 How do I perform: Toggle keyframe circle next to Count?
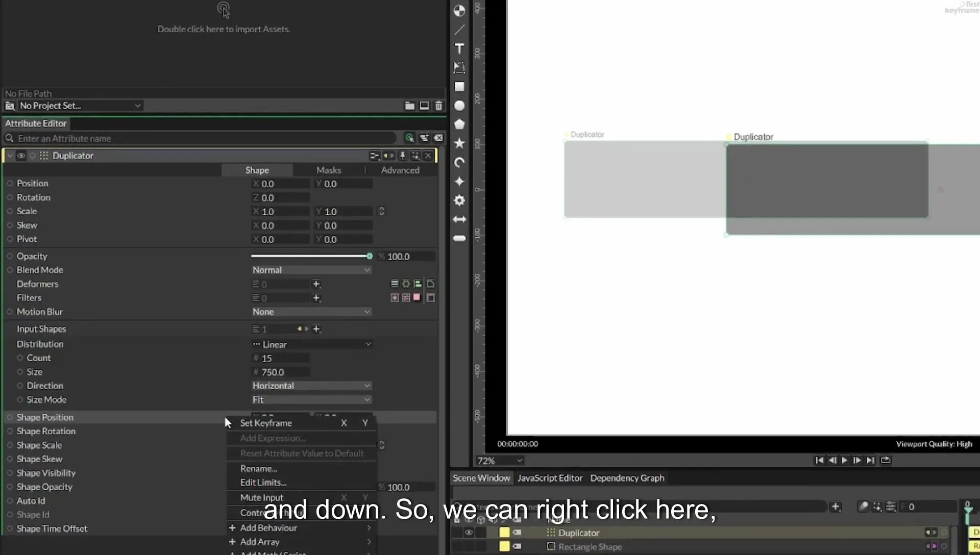(x=20, y=358)
